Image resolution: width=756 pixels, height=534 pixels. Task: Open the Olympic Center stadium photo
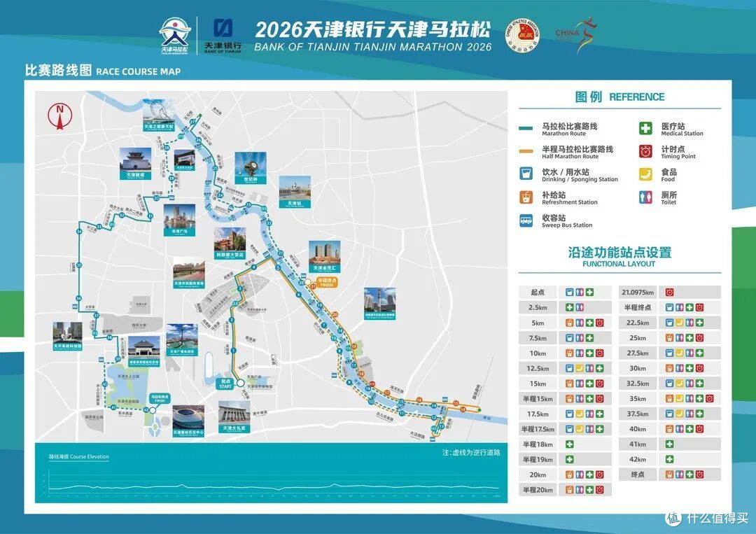click(188, 421)
